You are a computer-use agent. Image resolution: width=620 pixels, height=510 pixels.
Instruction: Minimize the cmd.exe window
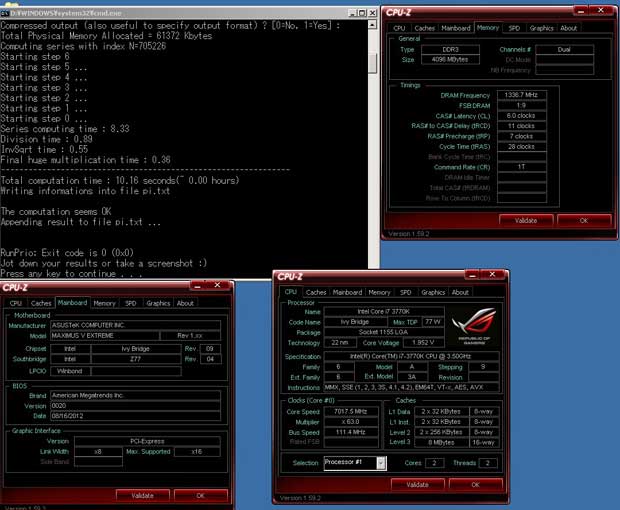[x=352, y=13]
